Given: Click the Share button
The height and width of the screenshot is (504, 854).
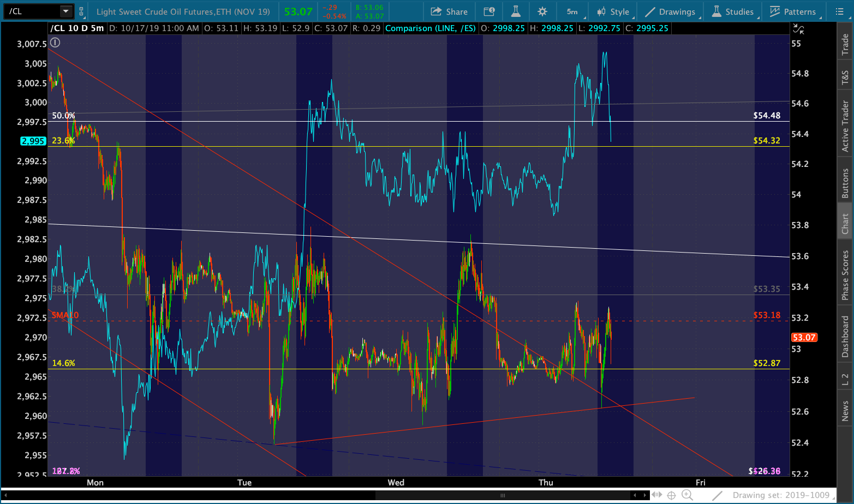Looking at the screenshot, I should [x=449, y=11].
